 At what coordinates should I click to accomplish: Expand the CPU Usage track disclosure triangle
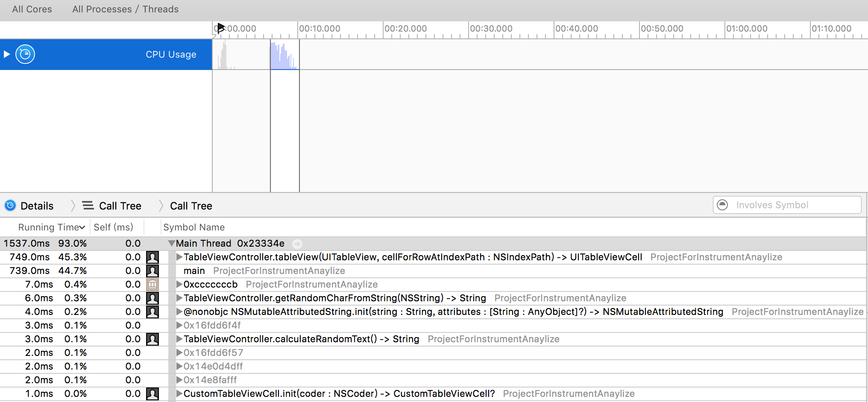click(7, 54)
